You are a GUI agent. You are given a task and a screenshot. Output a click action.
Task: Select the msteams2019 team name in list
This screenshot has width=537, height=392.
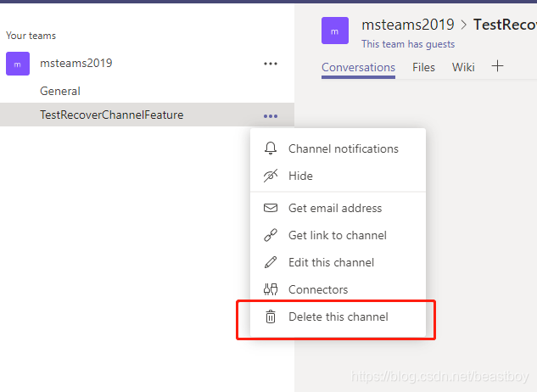76,63
